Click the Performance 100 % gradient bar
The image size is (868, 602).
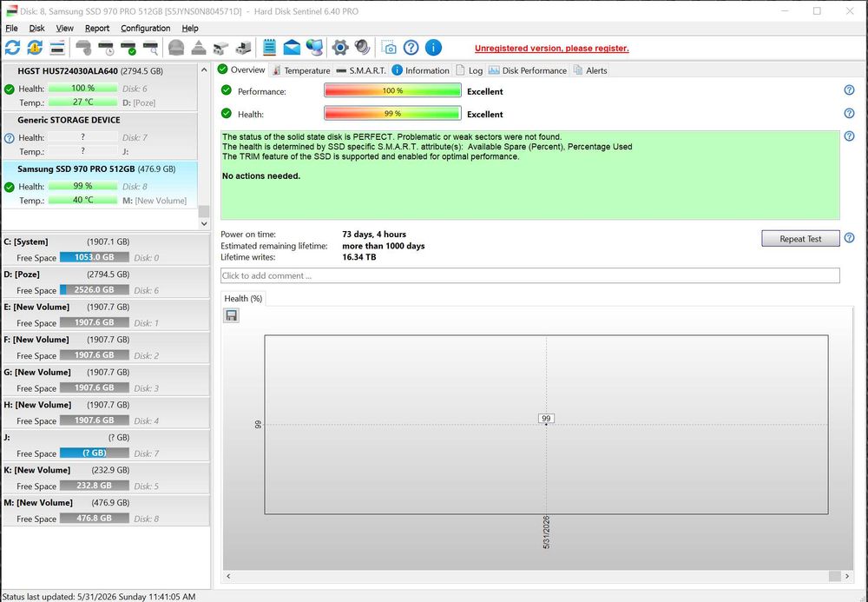pyautogui.click(x=392, y=90)
